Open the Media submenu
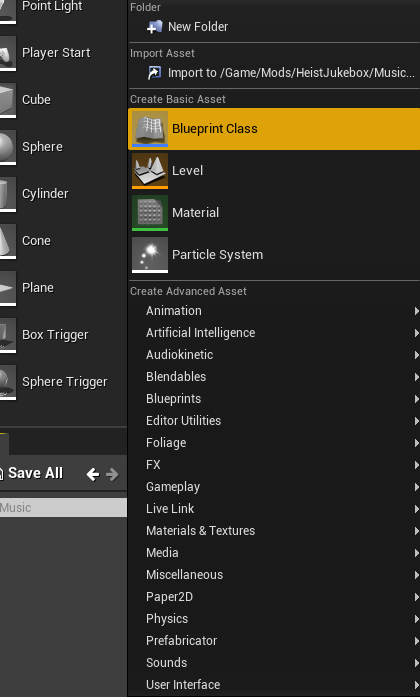The height and width of the screenshot is (697, 420). pyautogui.click(x=274, y=553)
